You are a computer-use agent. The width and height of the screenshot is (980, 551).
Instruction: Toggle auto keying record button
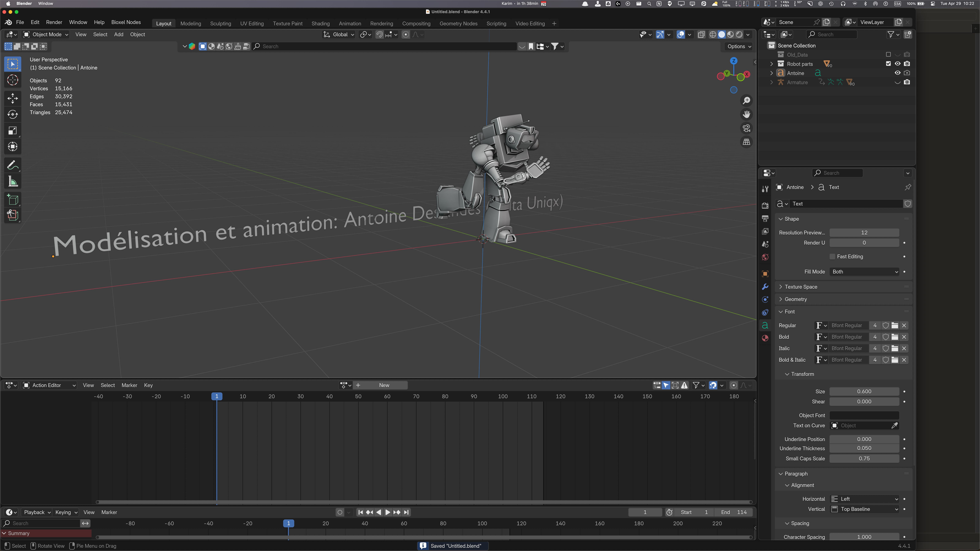pos(340,513)
